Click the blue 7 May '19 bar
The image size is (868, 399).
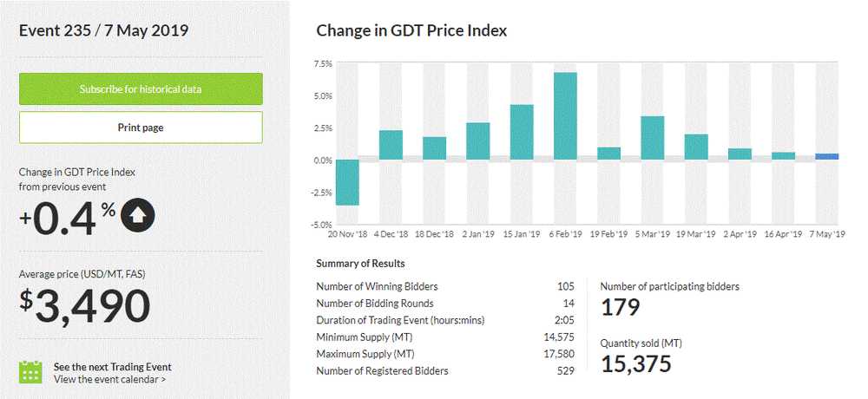(x=827, y=156)
